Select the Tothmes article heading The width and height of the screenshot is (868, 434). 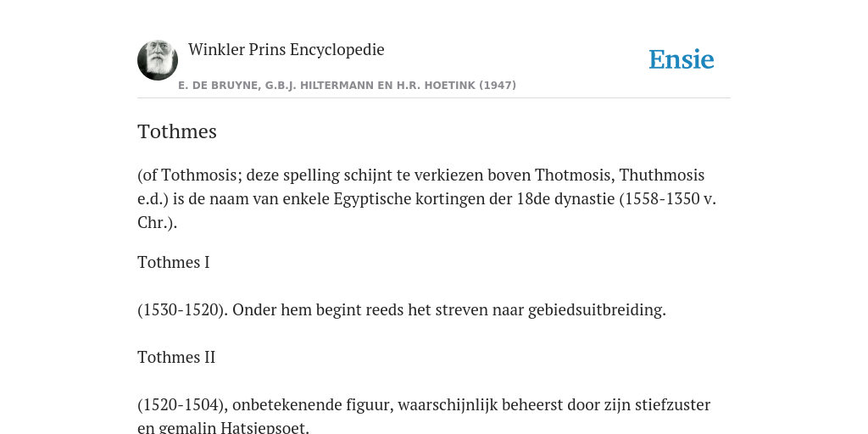[177, 131]
